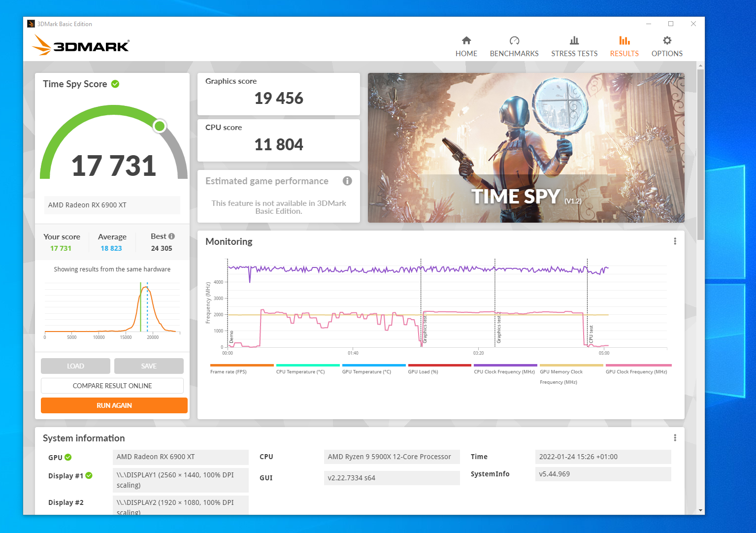Click the average score value 18 823
The image size is (756, 533).
(111, 248)
